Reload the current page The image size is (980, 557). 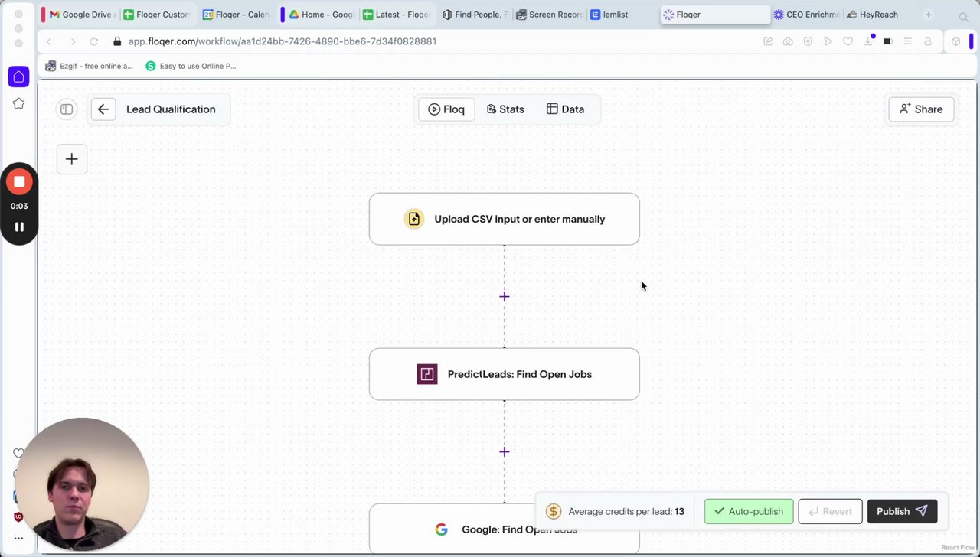[x=94, y=41]
